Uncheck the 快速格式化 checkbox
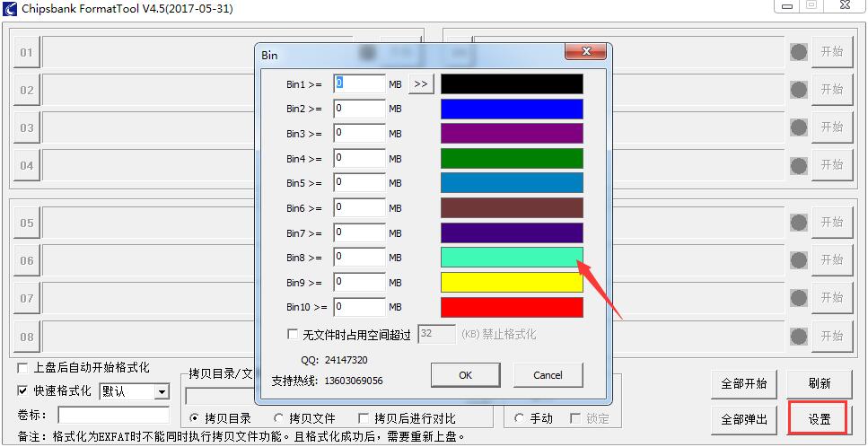The height and width of the screenshot is (447, 868). [22, 391]
